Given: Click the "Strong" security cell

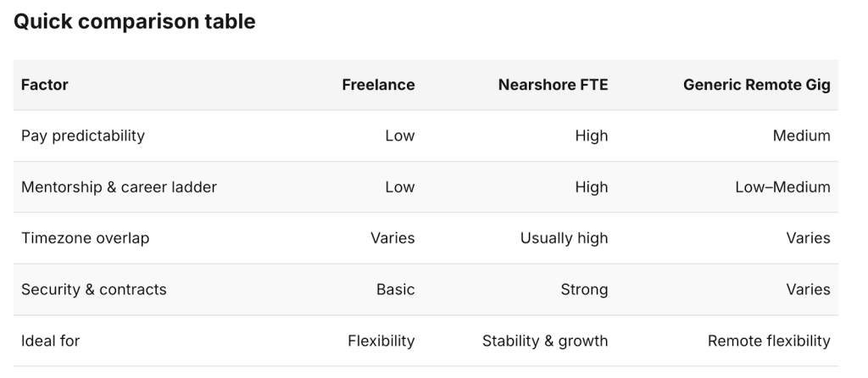Looking at the screenshot, I should pyautogui.click(x=584, y=290).
